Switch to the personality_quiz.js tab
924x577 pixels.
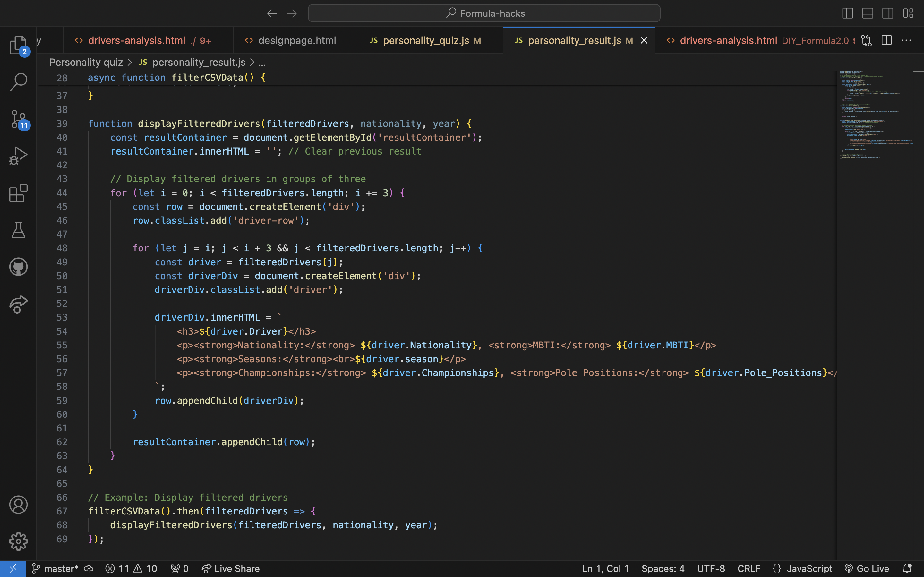pos(425,40)
